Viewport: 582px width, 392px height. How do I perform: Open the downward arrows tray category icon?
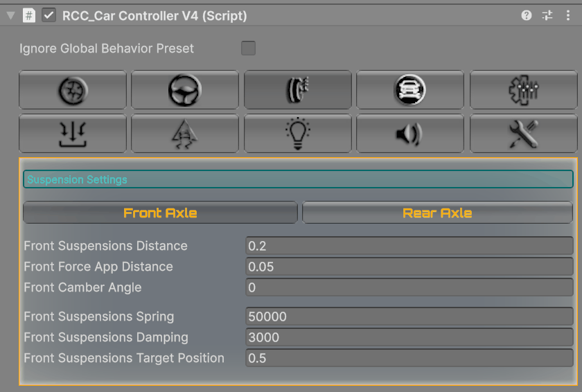click(73, 134)
